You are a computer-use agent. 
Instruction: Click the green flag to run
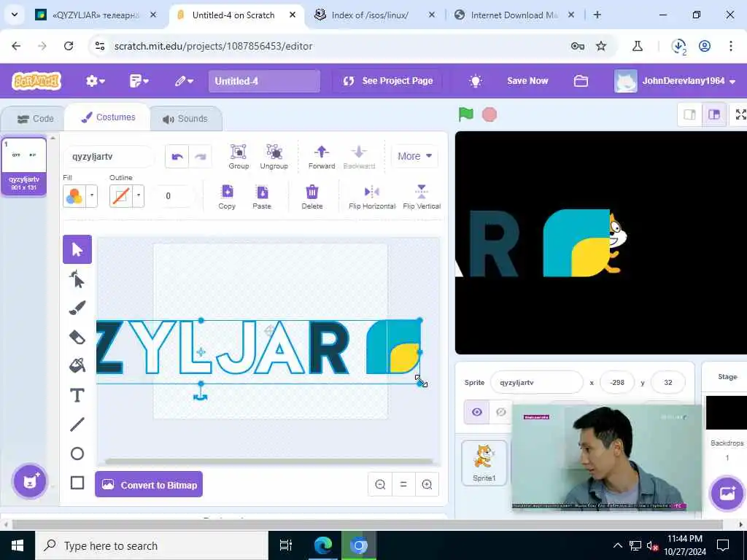pos(466,114)
